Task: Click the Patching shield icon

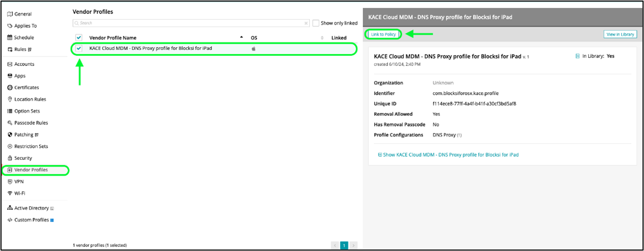Action: click(x=10, y=135)
